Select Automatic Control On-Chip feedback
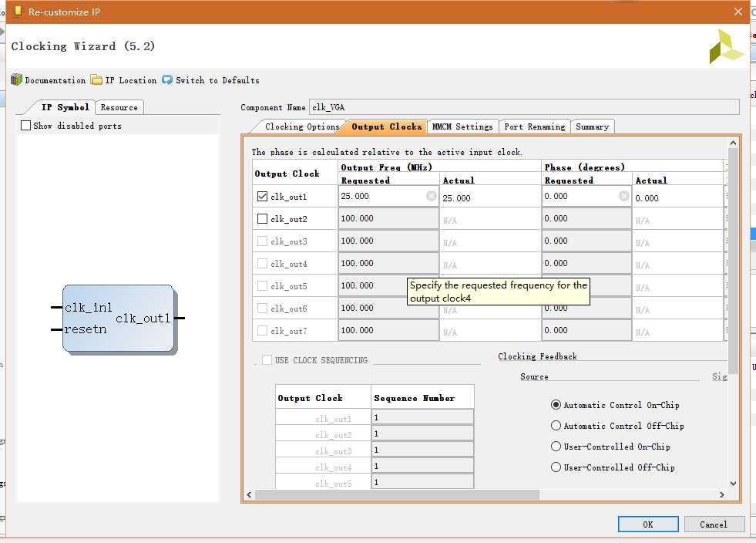756x543 pixels. 556,405
